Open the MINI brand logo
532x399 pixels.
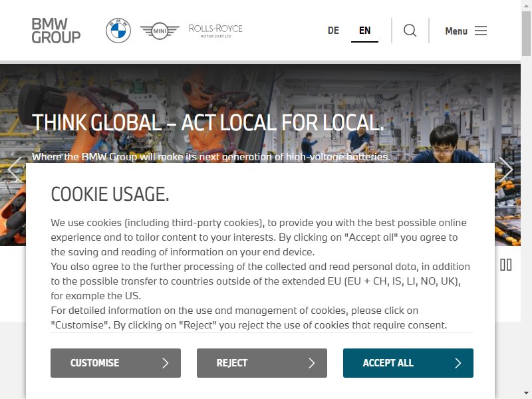tap(160, 31)
